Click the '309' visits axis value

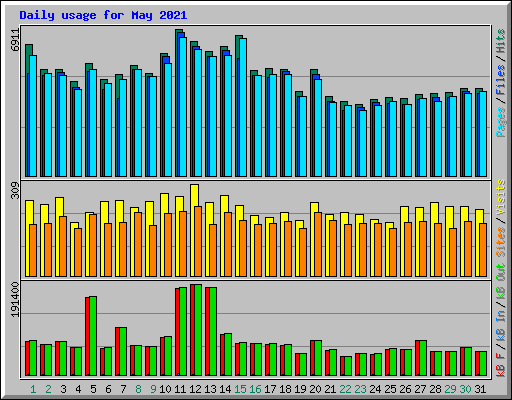coord(16,191)
